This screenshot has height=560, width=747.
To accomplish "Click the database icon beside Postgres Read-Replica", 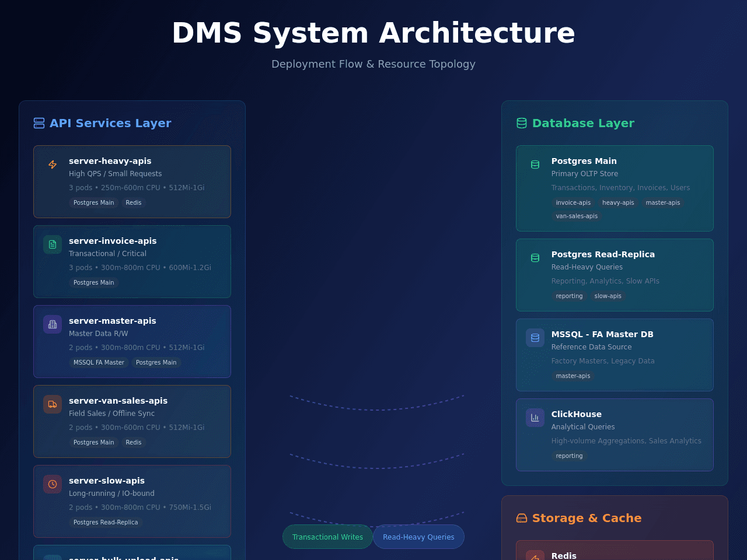I will click(535, 258).
